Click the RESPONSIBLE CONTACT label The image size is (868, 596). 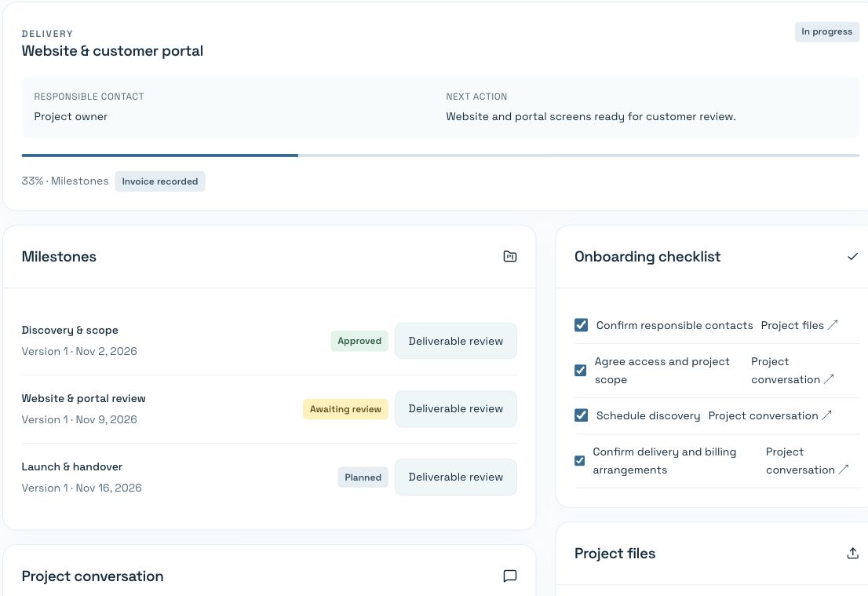pos(89,97)
